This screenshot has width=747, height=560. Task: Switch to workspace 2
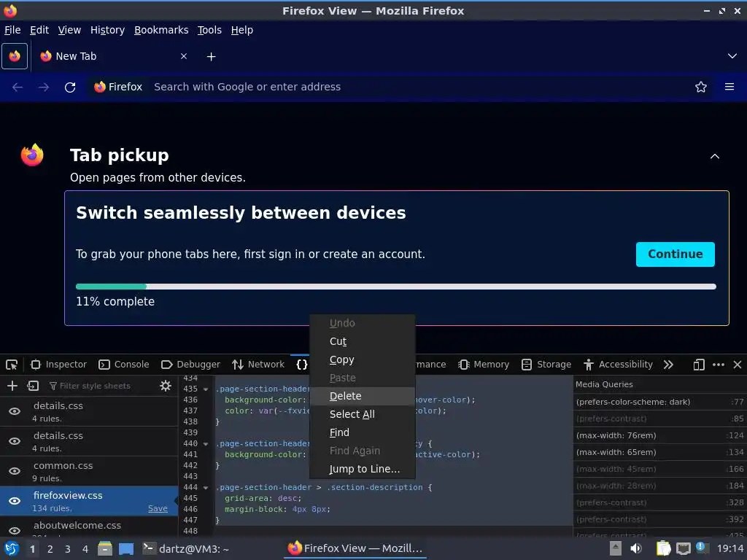point(50,549)
